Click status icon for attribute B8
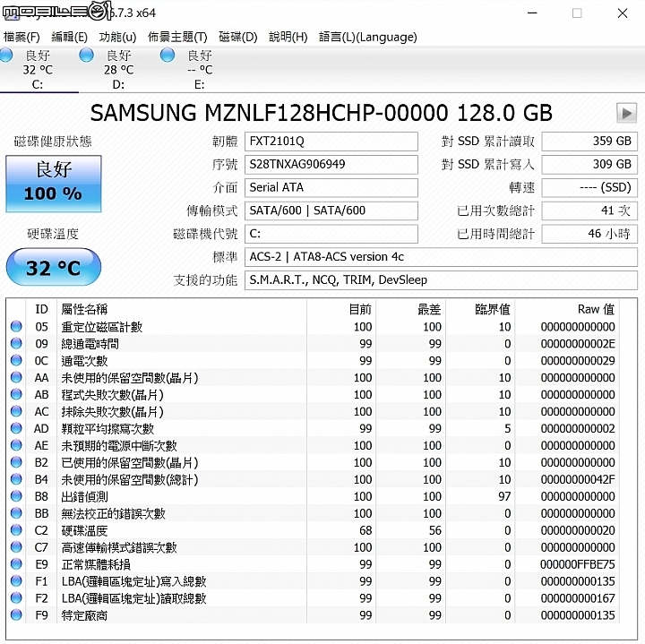645x644 pixels. click(x=16, y=496)
